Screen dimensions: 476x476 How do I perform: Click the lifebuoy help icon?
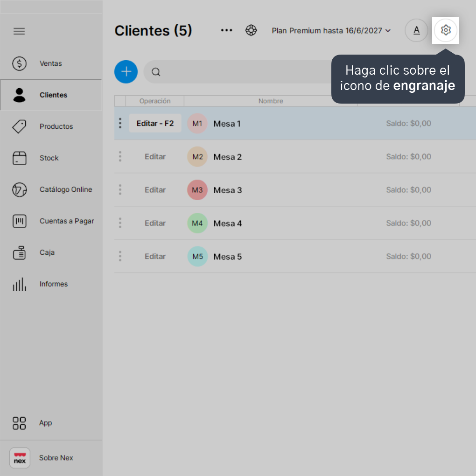(251, 30)
